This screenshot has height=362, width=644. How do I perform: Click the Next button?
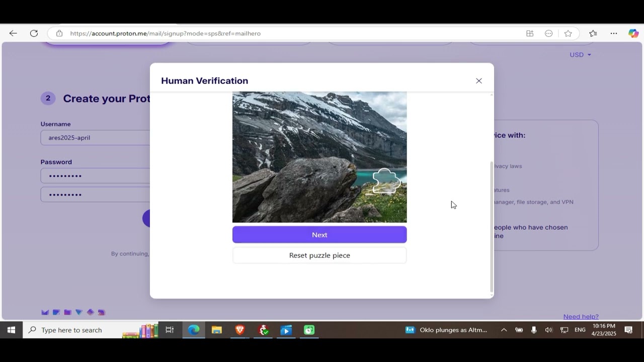[319, 235]
